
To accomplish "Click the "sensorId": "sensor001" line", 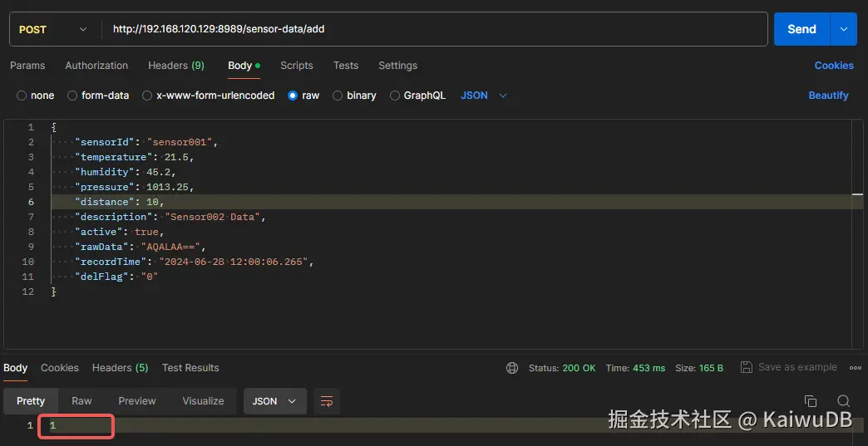I will click(146, 142).
